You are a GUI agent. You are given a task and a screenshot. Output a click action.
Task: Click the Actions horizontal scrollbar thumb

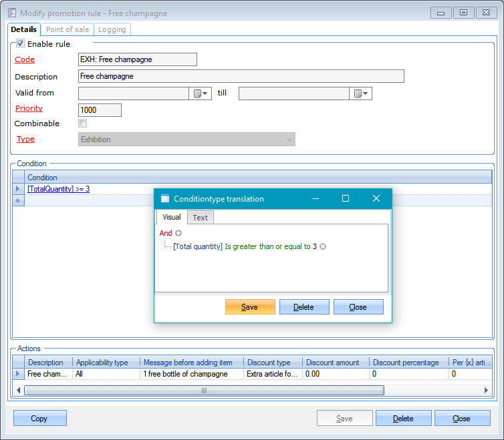click(x=204, y=390)
